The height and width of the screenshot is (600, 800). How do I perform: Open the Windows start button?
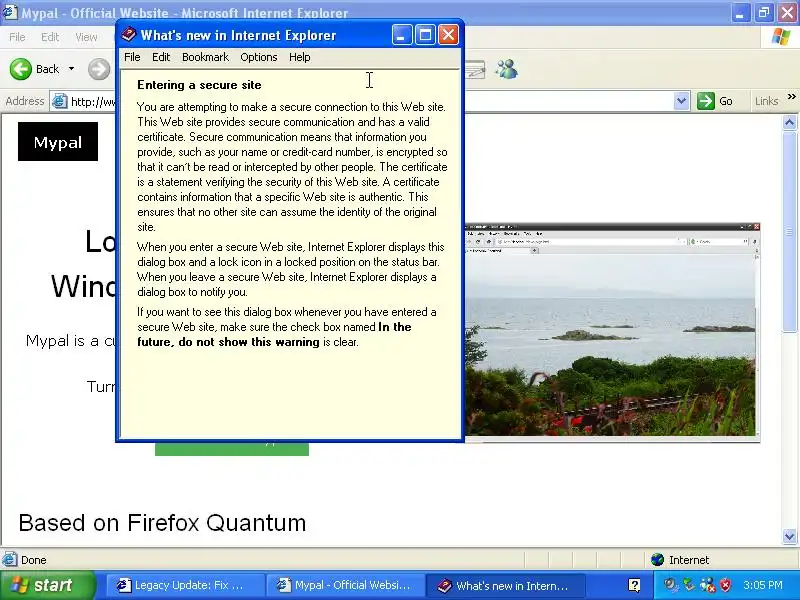47,585
